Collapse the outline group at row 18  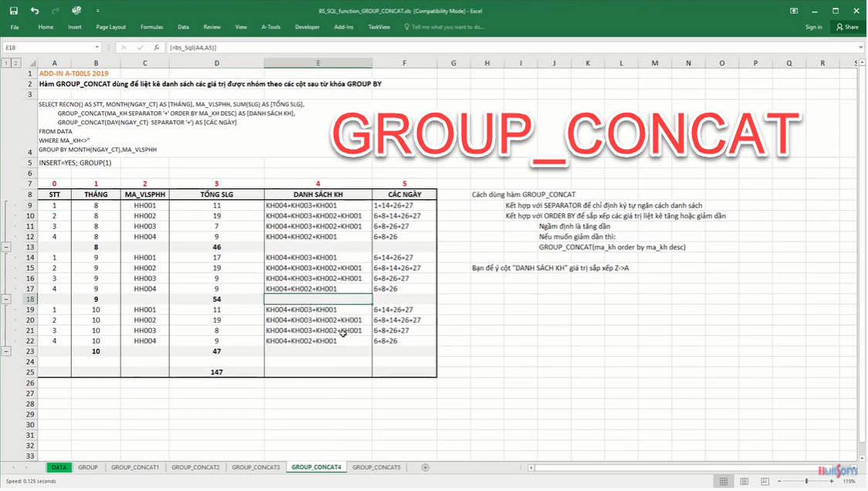pos(6,299)
